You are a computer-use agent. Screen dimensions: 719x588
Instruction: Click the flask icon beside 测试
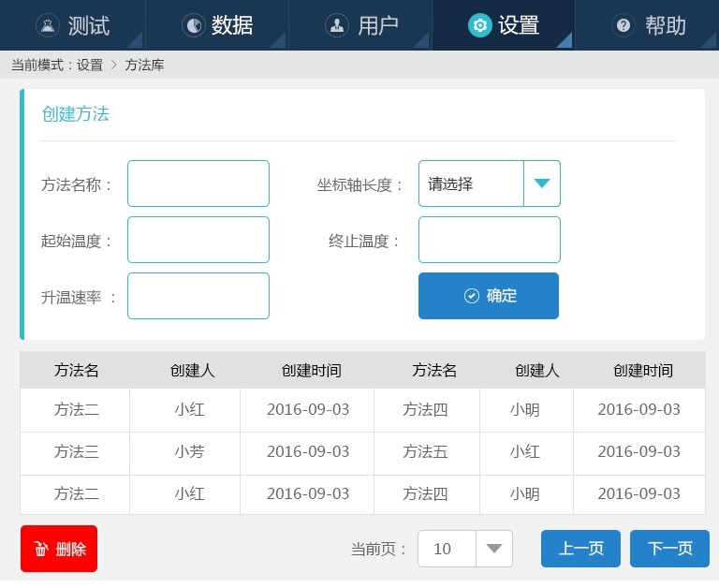tap(48, 25)
